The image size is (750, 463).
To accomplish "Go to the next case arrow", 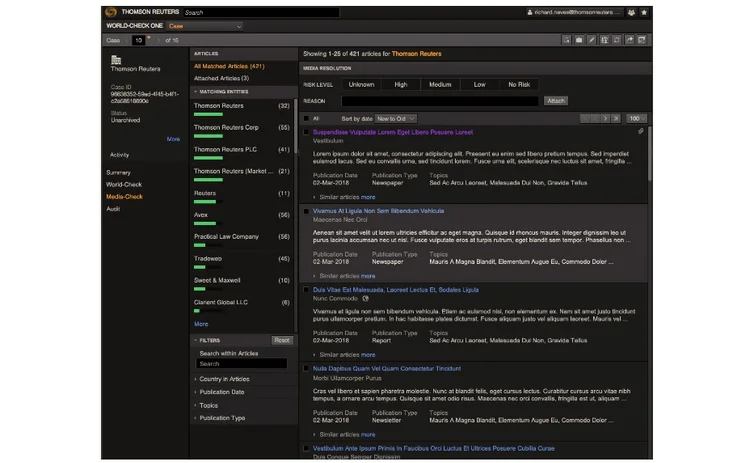I will click(x=158, y=40).
